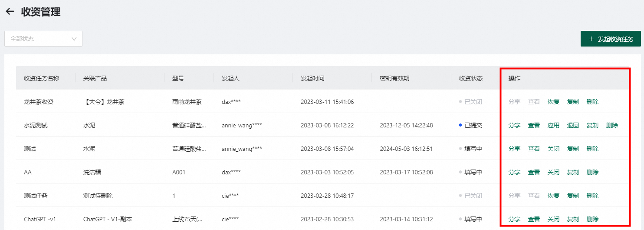
Task: Click 关闭 in the ChatGPT -v1 row
Action: (x=553, y=219)
